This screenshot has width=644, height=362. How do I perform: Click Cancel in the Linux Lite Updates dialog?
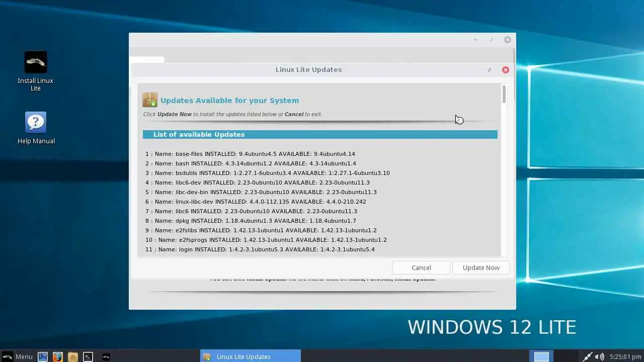[421, 267]
